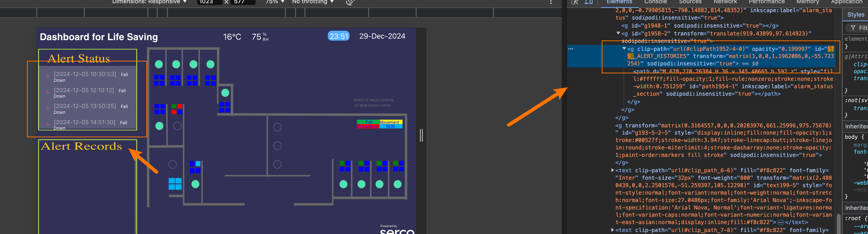868x234 pixels.
Task: Click the viewport resize handle on right edge
Action: tap(421, 135)
